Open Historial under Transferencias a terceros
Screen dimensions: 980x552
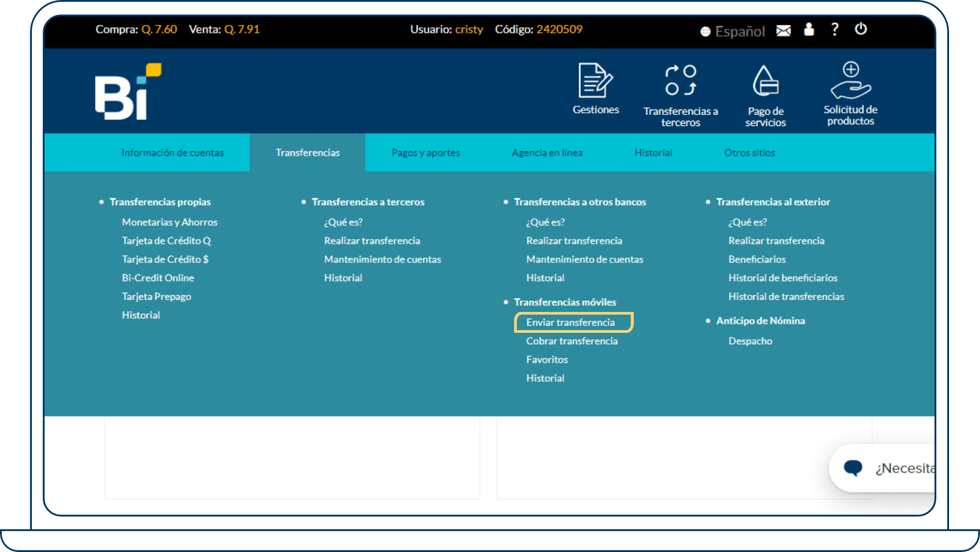(343, 278)
